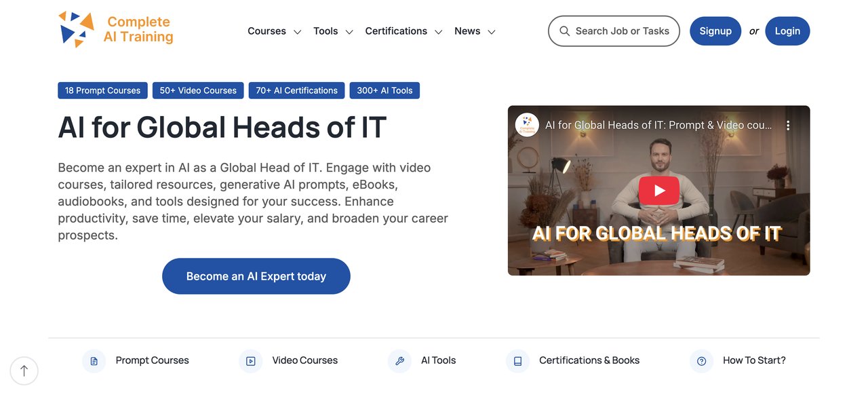This screenshot has height=395, width=868.
Task: Open the Courses menu
Action: click(x=267, y=31)
